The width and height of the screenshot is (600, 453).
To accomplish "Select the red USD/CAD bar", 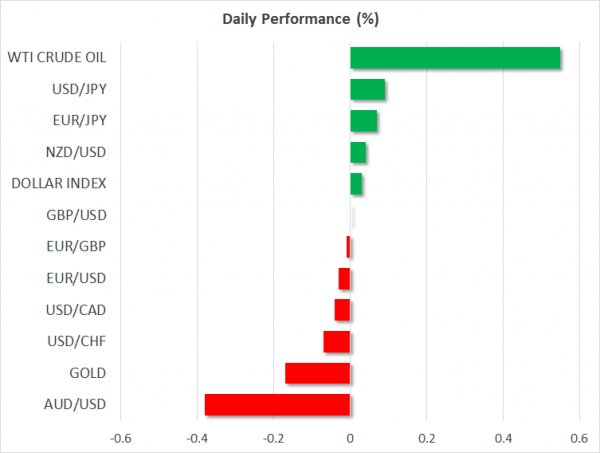I will [342, 310].
